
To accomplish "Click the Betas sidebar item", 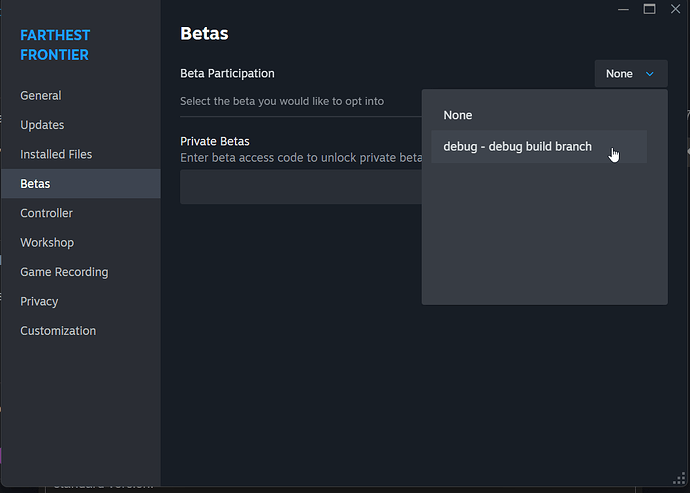I will [x=35, y=184].
